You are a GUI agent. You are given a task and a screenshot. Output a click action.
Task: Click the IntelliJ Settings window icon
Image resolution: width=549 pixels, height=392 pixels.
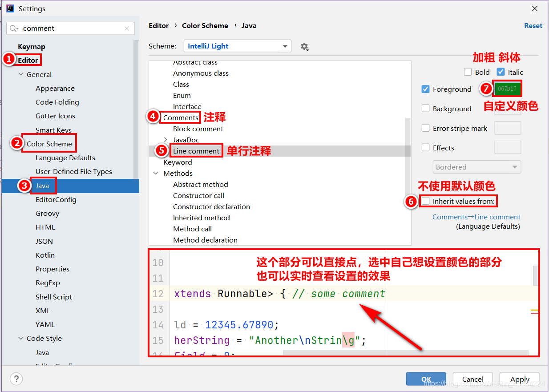(x=10, y=8)
